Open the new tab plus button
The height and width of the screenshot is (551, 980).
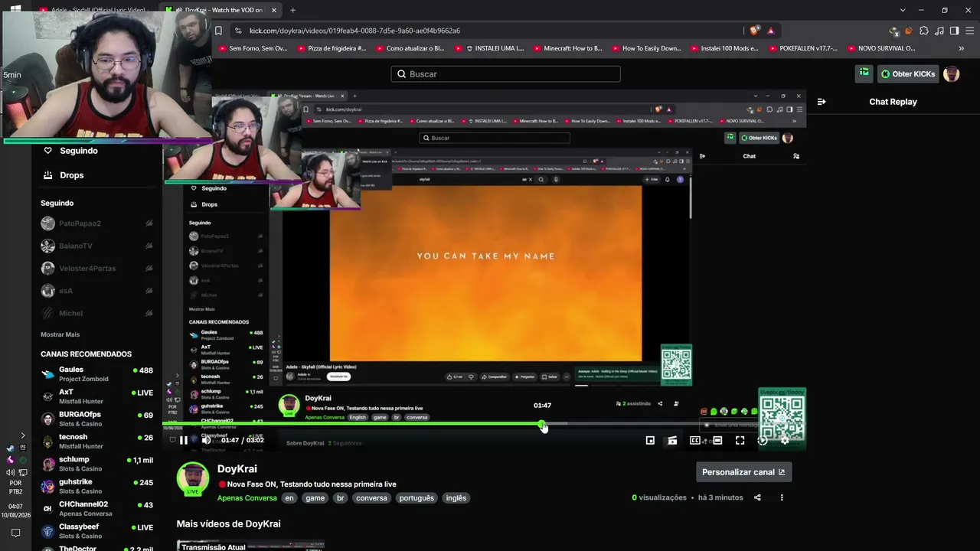tap(292, 10)
